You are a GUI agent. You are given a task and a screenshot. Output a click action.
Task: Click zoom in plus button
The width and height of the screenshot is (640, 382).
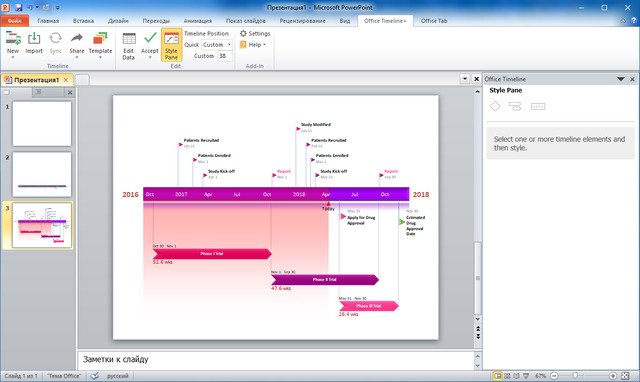tap(613, 376)
